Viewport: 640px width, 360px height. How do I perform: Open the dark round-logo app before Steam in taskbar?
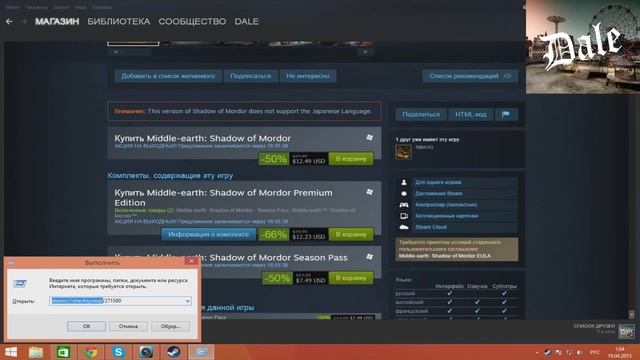(x=146, y=352)
